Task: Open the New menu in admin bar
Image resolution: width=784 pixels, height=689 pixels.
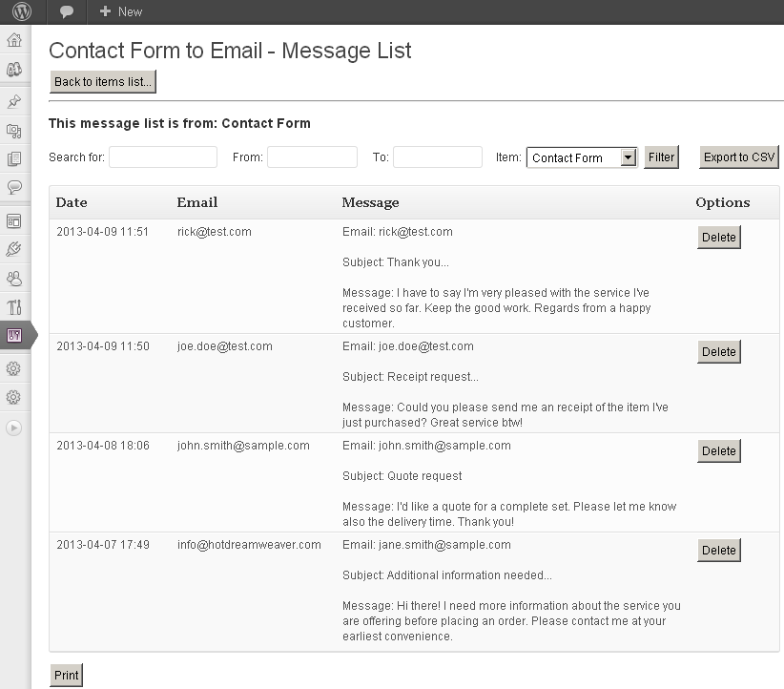Action: point(120,11)
